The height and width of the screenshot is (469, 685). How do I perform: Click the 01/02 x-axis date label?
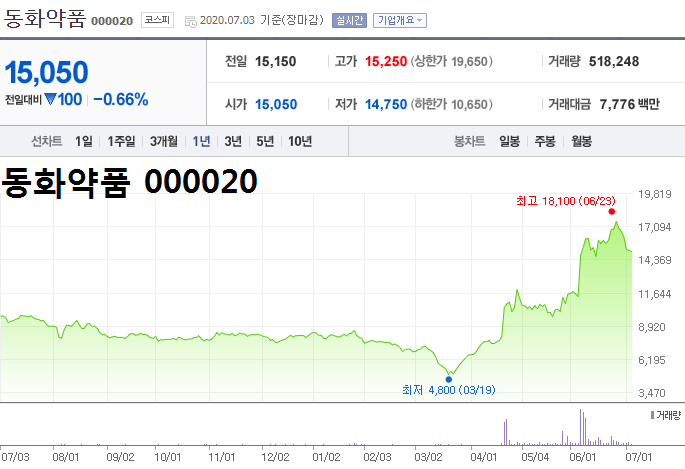click(326, 457)
